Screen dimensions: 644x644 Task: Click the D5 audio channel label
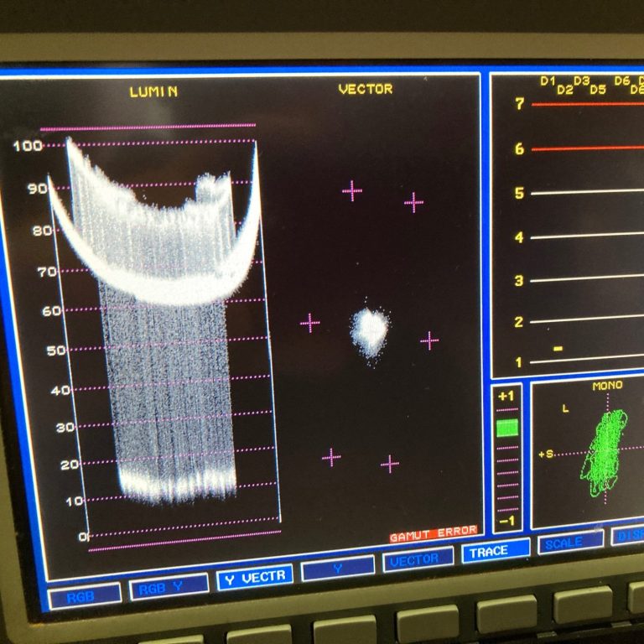pos(598,89)
